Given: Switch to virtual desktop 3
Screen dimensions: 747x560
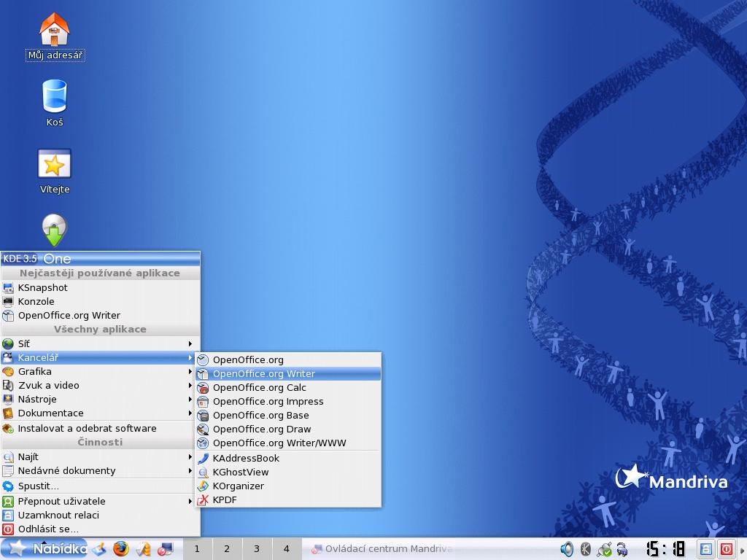Looking at the screenshot, I should (x=258, y=548).
